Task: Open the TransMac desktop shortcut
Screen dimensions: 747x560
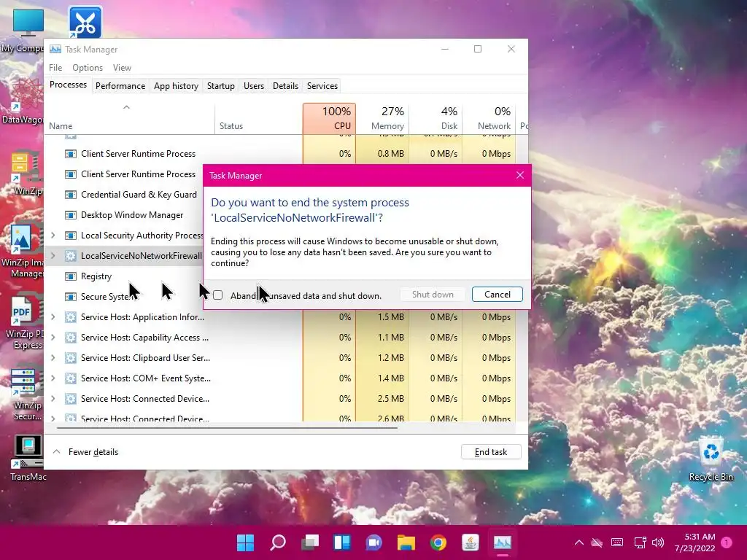Action: (28, 458)
